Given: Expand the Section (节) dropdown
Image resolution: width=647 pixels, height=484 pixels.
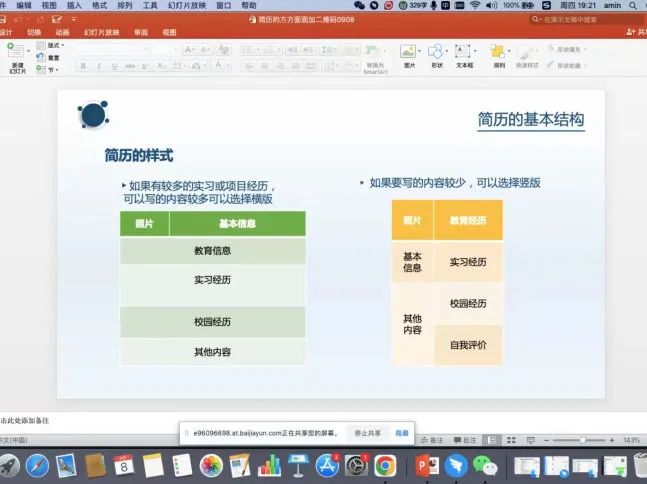Looking at the screenshot, I should [x=52, y=70].
